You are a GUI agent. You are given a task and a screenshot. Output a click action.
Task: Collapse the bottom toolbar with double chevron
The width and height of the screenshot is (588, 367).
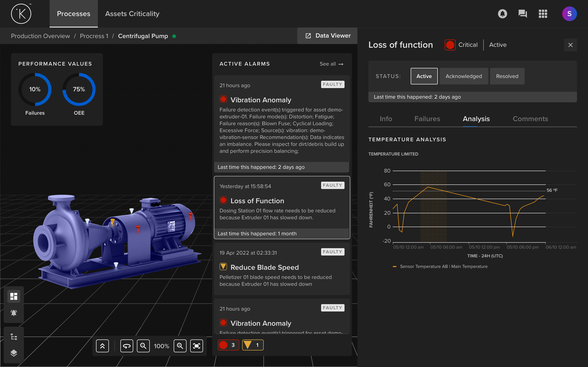coord(102,346)
